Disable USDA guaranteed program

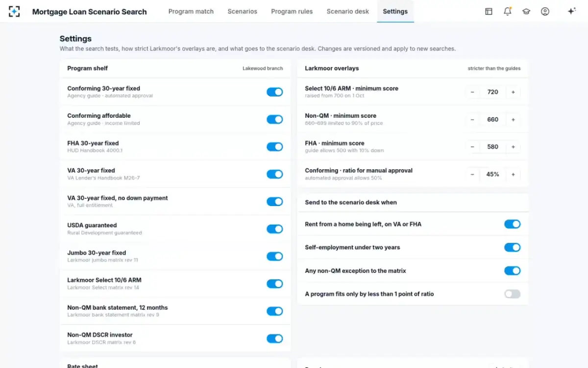point(274,229)
